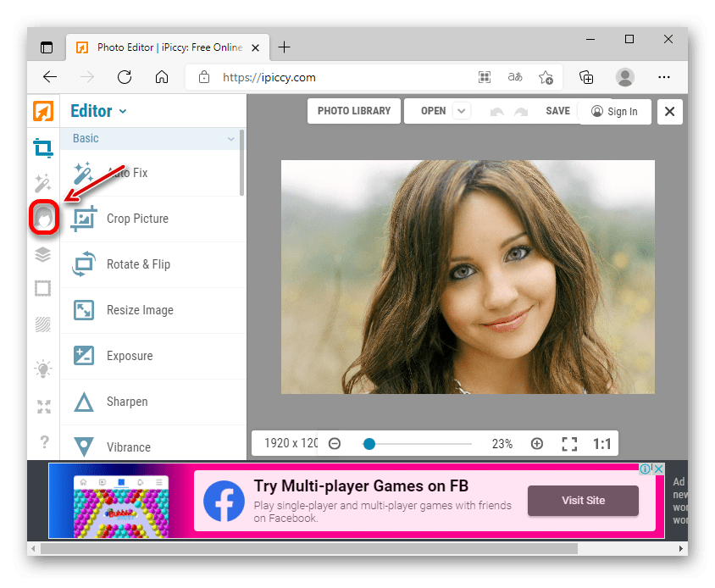
Task: Select the Basic editor crop tab icon
Action: point(43,147)
